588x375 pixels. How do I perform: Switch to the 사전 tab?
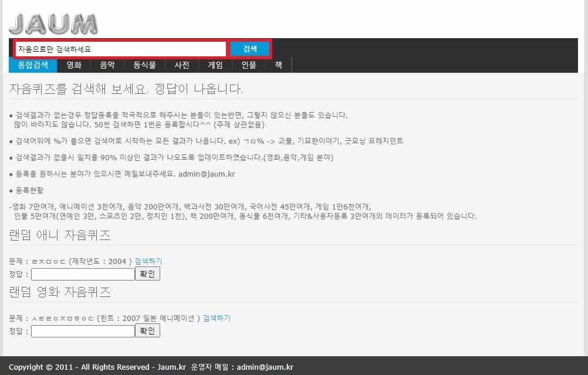pos(182,65)
